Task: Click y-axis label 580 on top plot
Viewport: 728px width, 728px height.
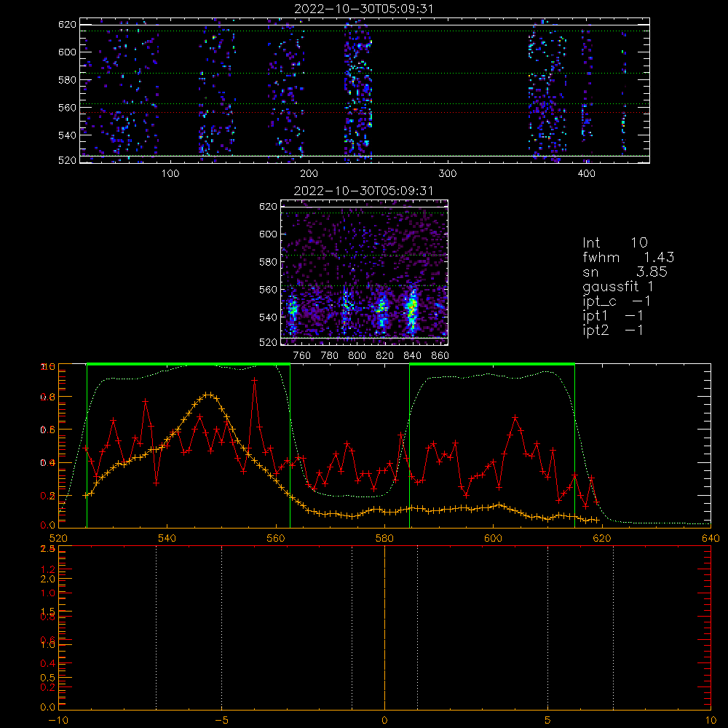Action: coord(67,80)
